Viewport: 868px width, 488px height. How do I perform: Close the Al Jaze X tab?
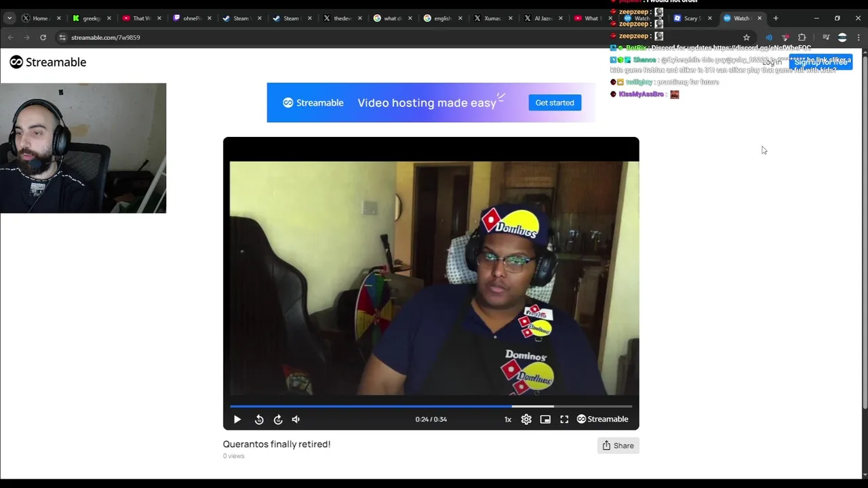tap(561, 18)
